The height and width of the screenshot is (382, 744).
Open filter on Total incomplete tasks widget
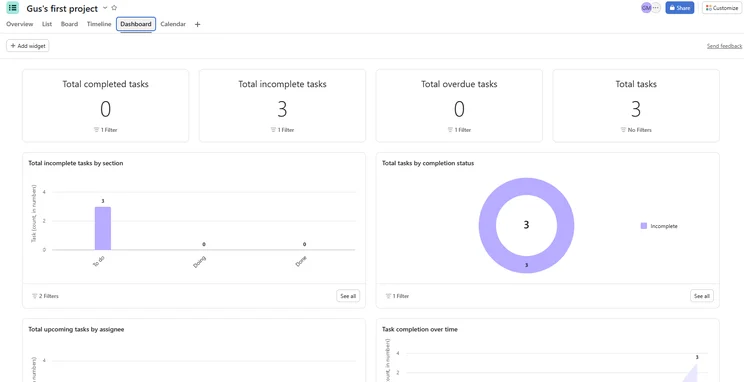(x=282, y=130)
